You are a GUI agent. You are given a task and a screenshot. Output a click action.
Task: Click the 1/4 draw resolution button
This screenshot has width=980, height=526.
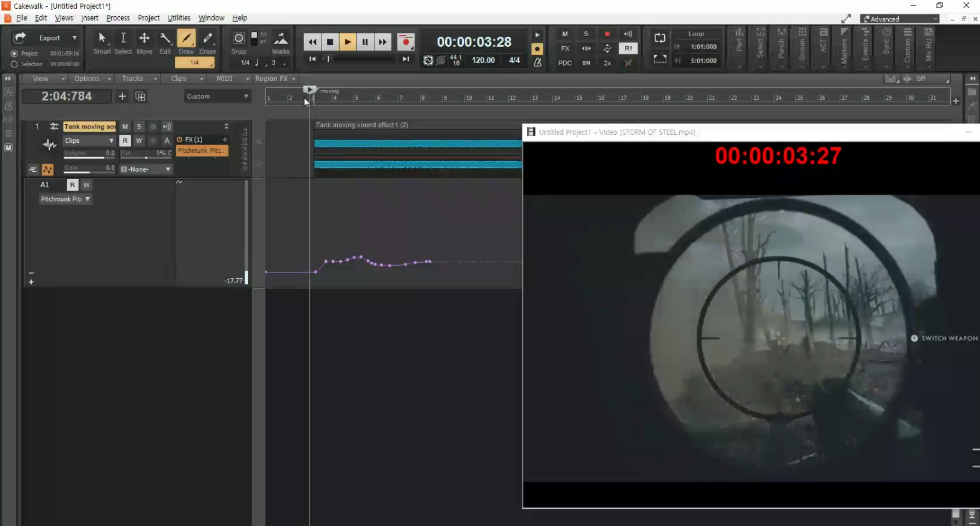point(195,62)
